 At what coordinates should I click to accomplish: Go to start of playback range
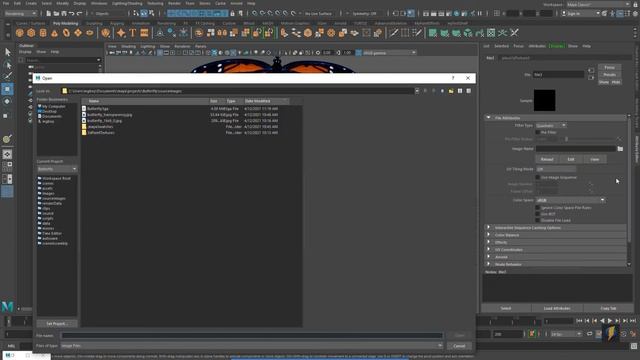tap(579, 321)
